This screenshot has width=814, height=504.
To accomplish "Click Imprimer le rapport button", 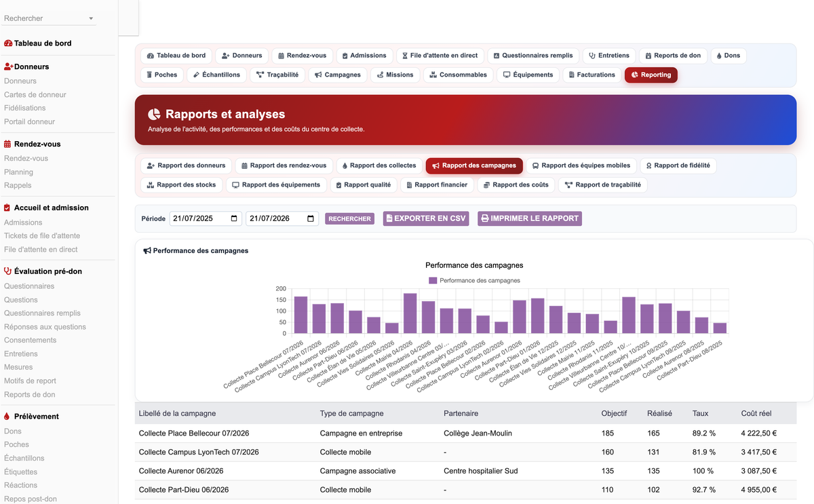I will pyautogui.click(x=530, y=218).
